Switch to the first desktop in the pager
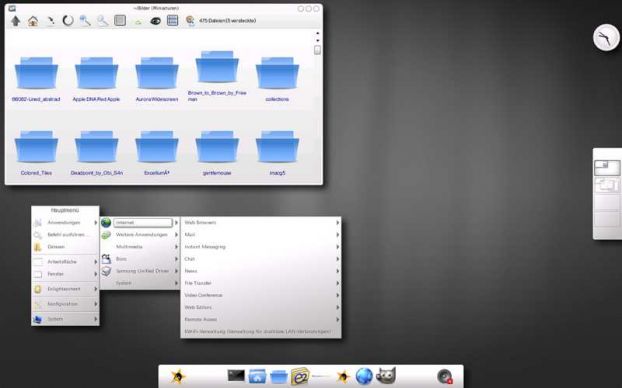This screenshot has height=388, width=622. point(607,168)
